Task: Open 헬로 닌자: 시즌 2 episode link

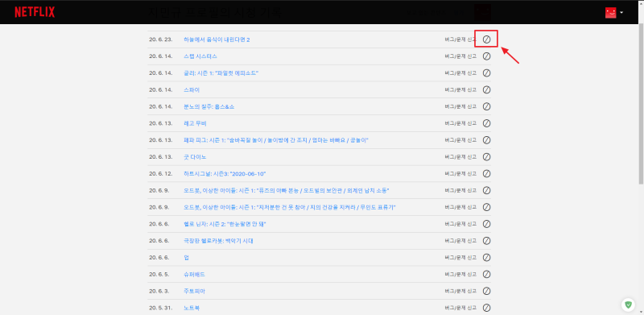Action: pos(225,224)
